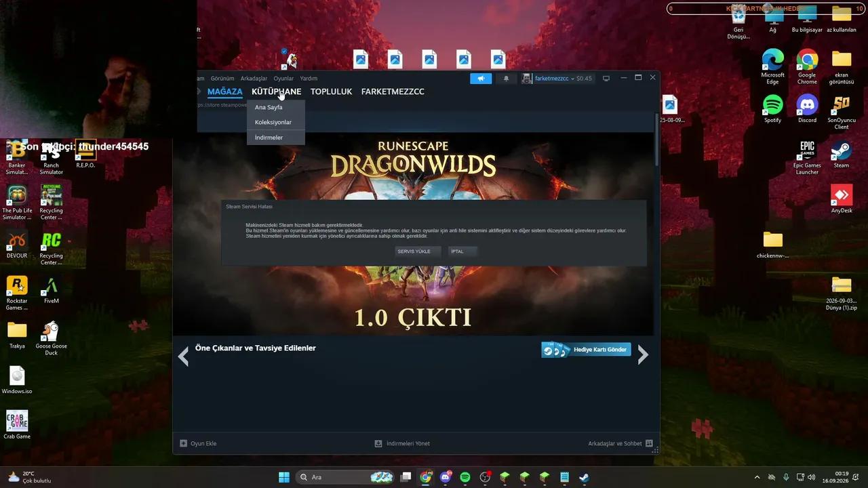
Task: Click the Steam announcements megaphone button
Action: 481,79
